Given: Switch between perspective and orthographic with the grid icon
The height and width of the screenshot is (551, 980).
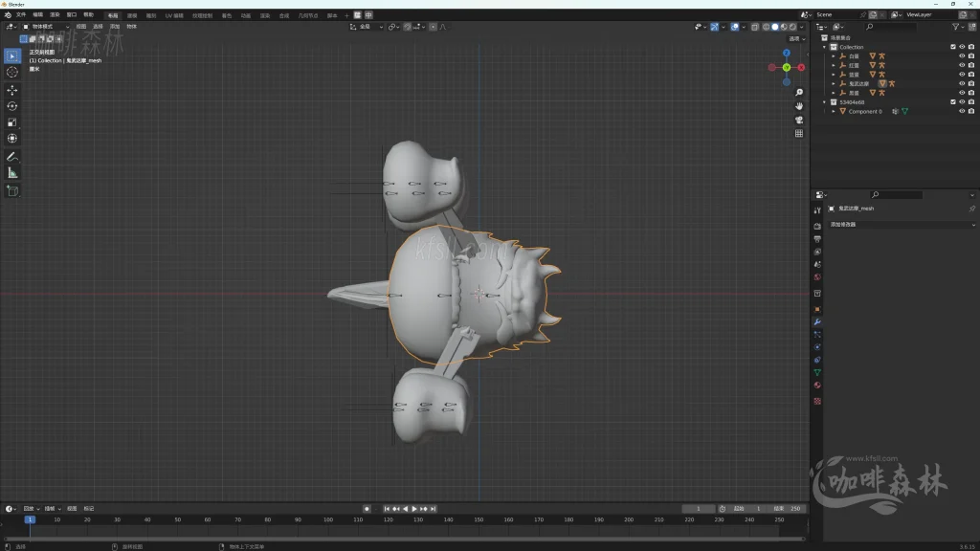Looking at the screenshot, I should pyautogui.click(x=799, y=134).
